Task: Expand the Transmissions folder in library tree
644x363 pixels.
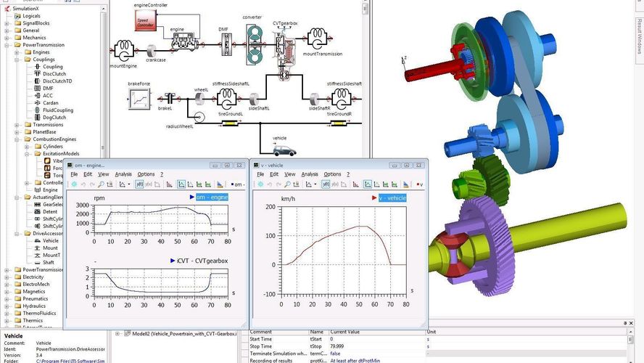Action: pyautogui.click(x=17, y=125)
